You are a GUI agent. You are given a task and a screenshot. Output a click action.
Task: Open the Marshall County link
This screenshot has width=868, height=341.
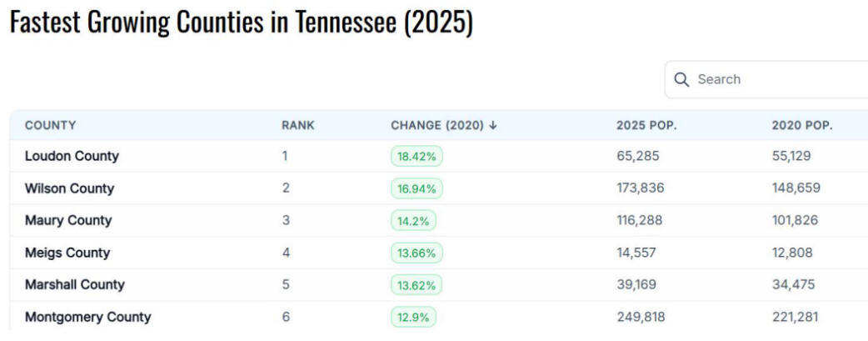point(75,284)
